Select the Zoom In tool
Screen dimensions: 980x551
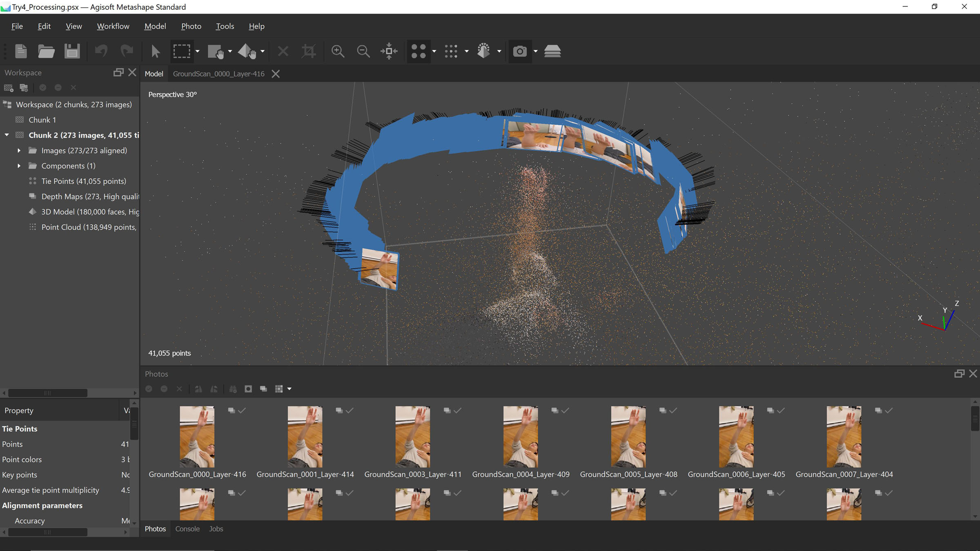[338, 51]
